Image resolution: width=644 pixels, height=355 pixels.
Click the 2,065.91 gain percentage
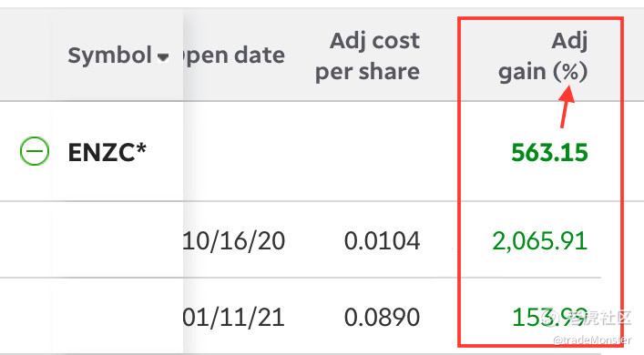(539, 240)
